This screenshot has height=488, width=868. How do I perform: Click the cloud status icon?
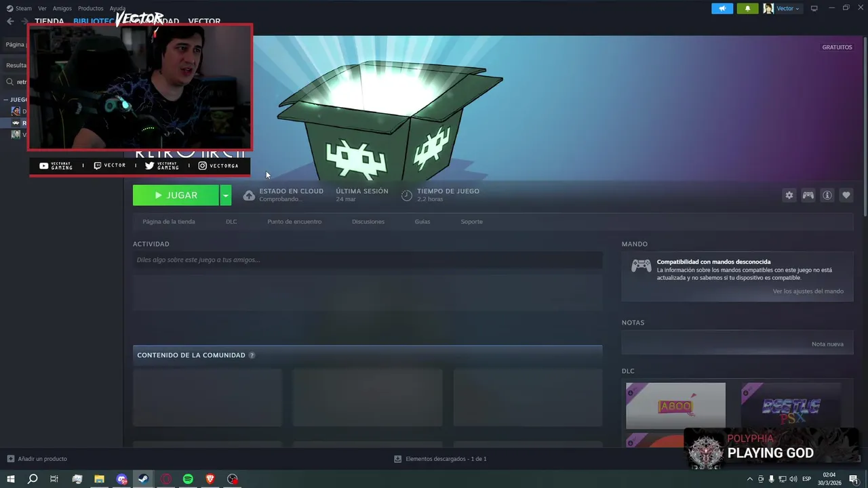coord(249,195)
